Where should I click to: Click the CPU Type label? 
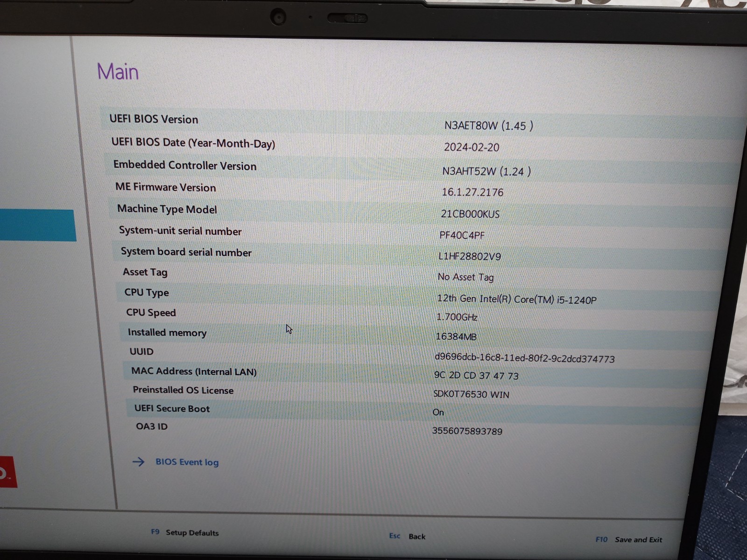tap(147, 293)
